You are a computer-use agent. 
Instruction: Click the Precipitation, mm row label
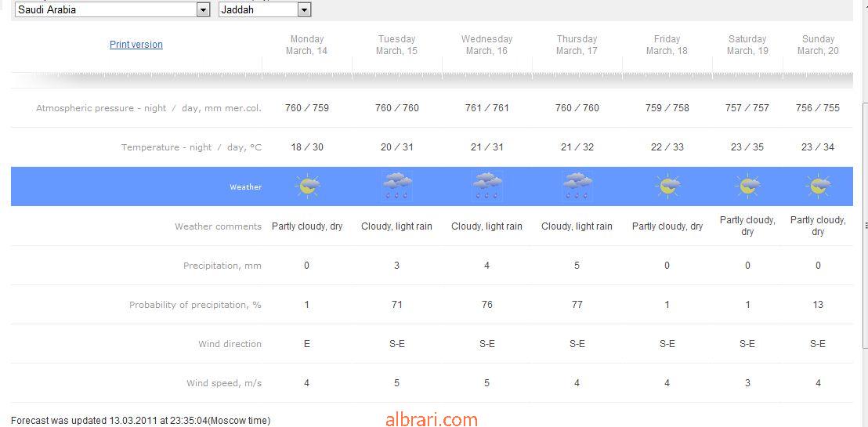pyautogui.click(x=222, y=266)
